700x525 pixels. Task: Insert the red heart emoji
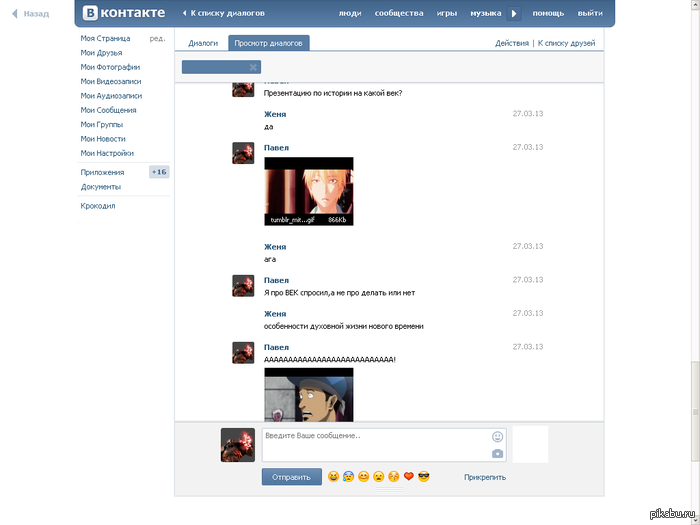408,477
